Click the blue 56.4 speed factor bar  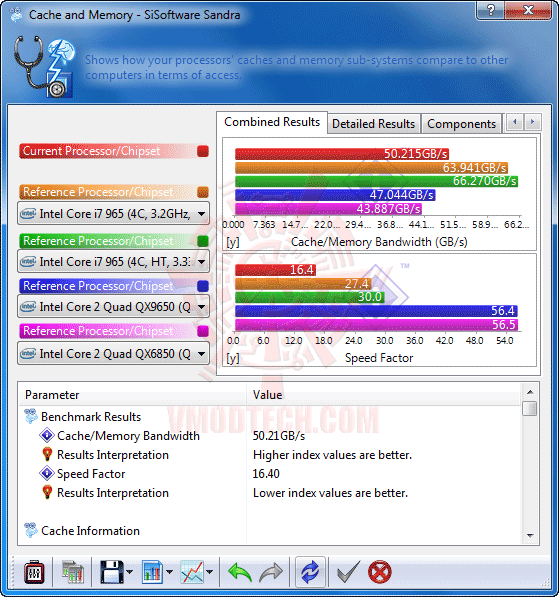(x=376, y=311)
